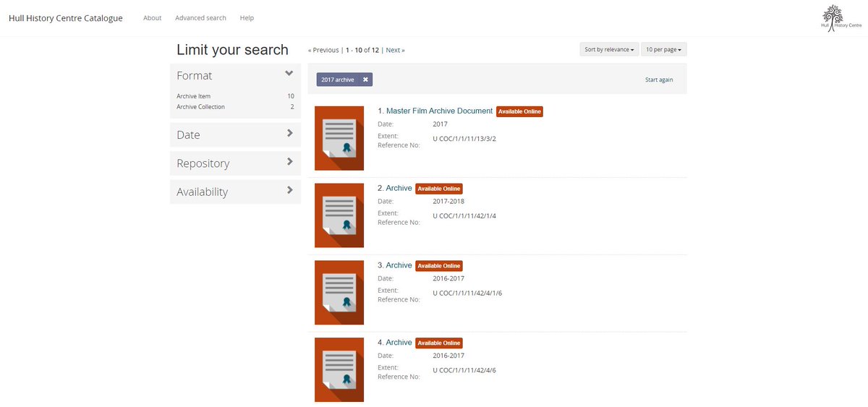Expand the Availability facet
Screen dimensions: 868x407
tap(235, 192)
